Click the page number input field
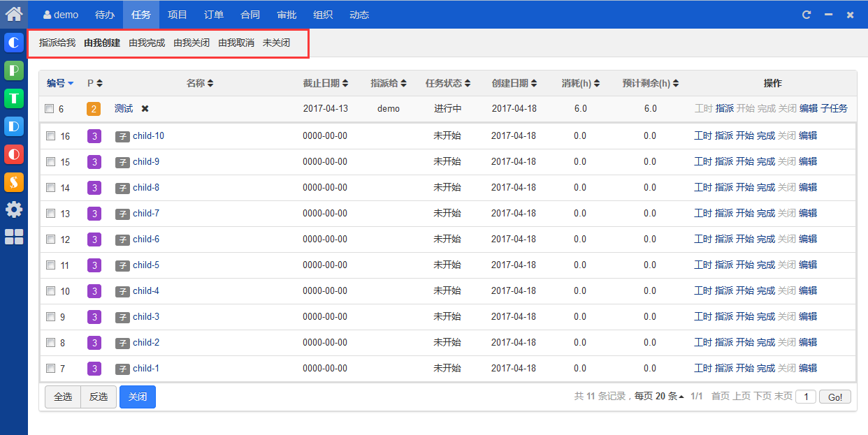The image size is (868, 435). (x=806, y=397)
